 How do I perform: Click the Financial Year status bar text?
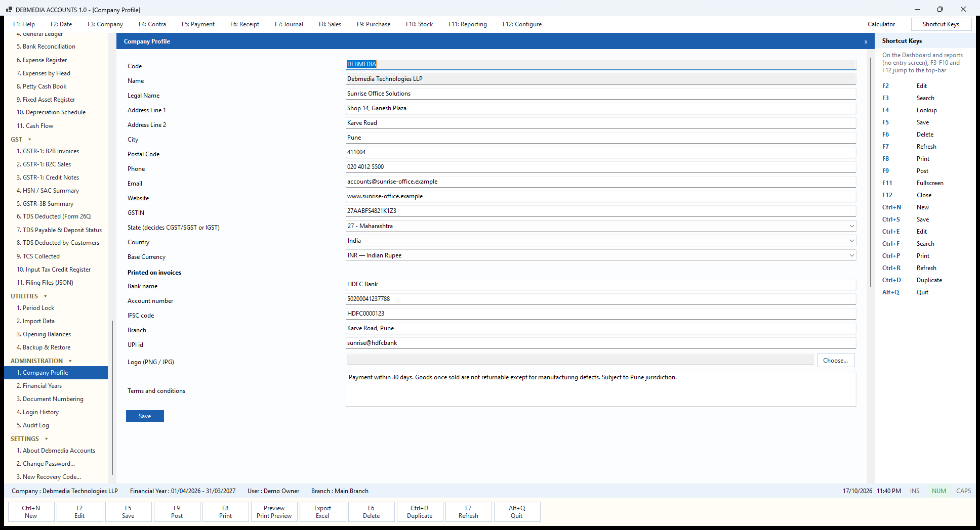click(x=182, y=491)
